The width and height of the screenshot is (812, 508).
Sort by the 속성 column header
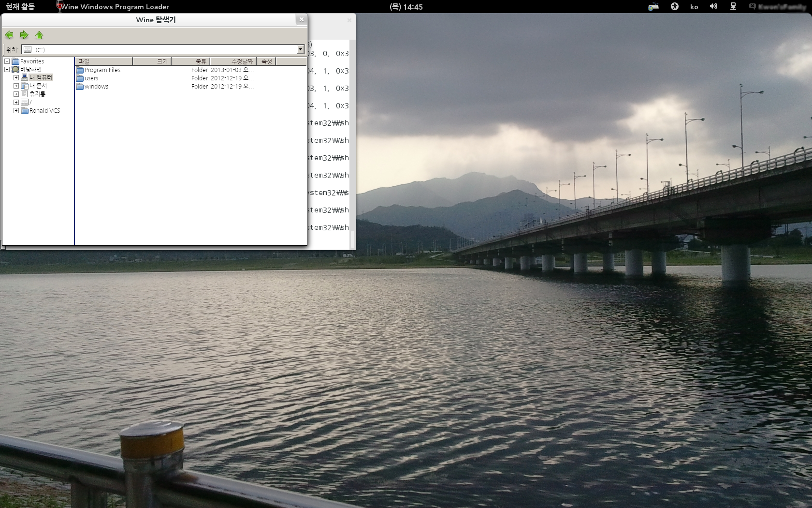pyautogui.click(x=266, y=61)
